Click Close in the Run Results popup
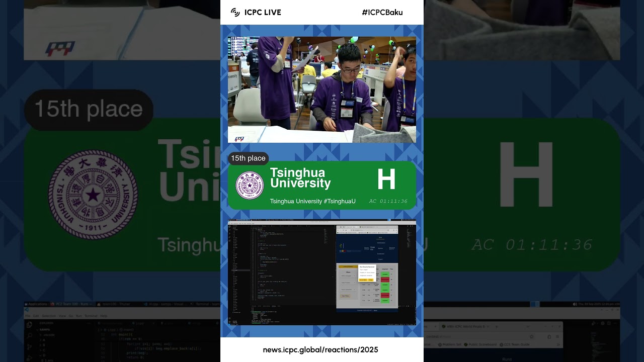644x362 pixels. tap(371, 280)
